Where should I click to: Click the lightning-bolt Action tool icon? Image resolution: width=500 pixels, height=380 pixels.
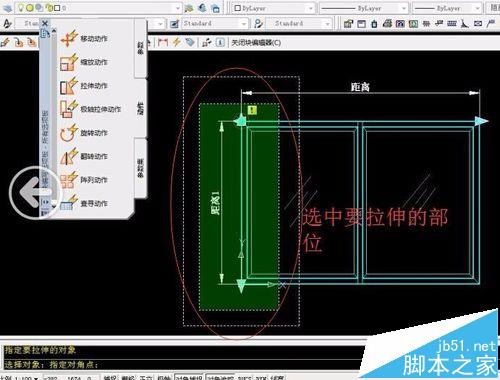tap(176, 42)
